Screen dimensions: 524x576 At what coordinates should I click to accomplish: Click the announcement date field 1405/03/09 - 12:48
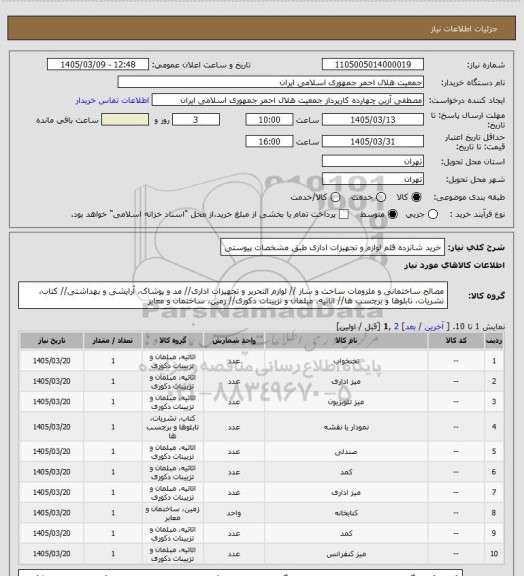pos(98,64)
